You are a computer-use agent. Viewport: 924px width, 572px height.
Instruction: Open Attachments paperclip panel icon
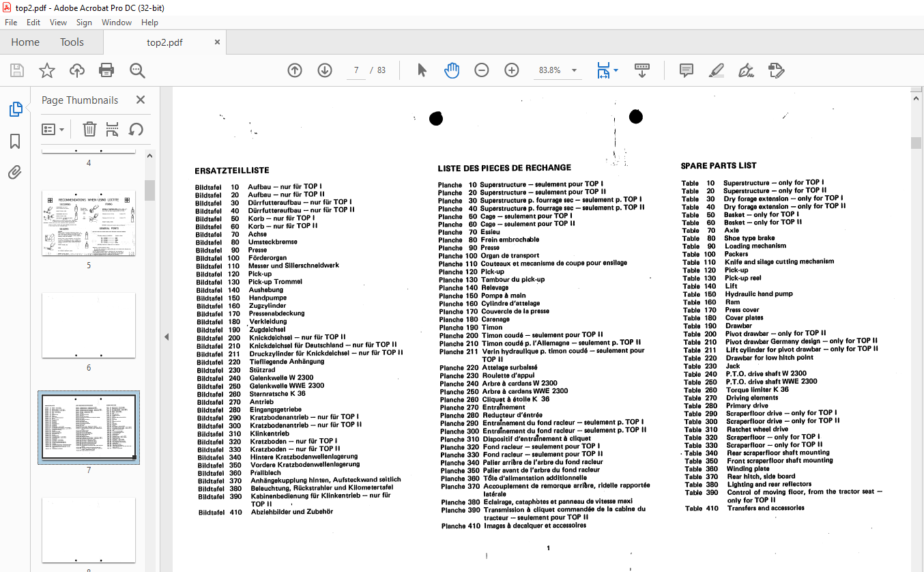(x=15, y=172)
